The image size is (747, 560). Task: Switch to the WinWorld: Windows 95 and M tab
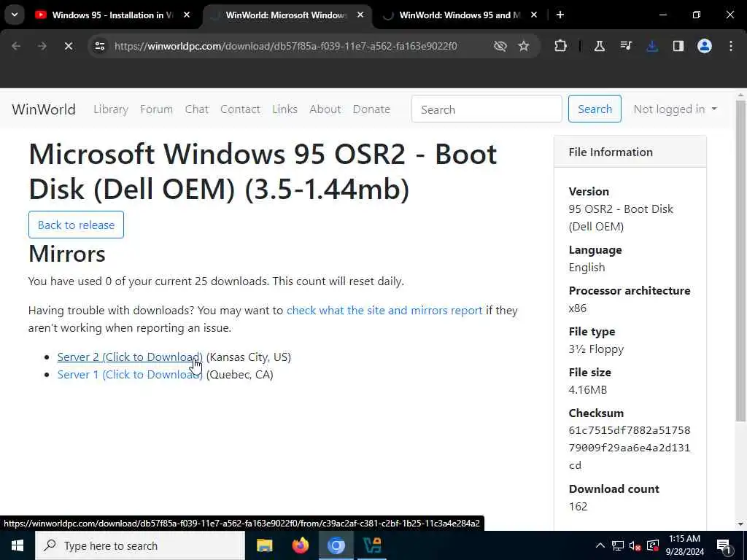point(461,15)
